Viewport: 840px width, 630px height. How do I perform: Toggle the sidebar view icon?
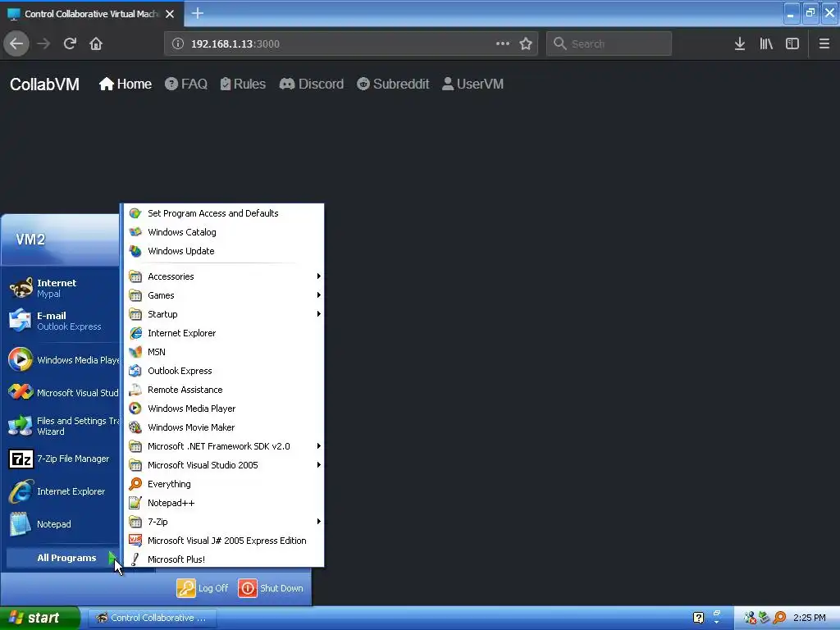point(792,43)
